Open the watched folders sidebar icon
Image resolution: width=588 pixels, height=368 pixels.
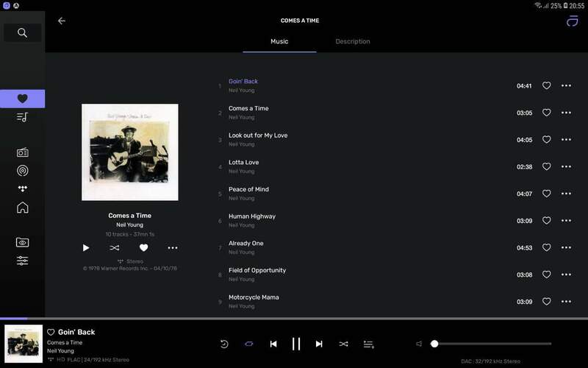[x=23, y=242]
